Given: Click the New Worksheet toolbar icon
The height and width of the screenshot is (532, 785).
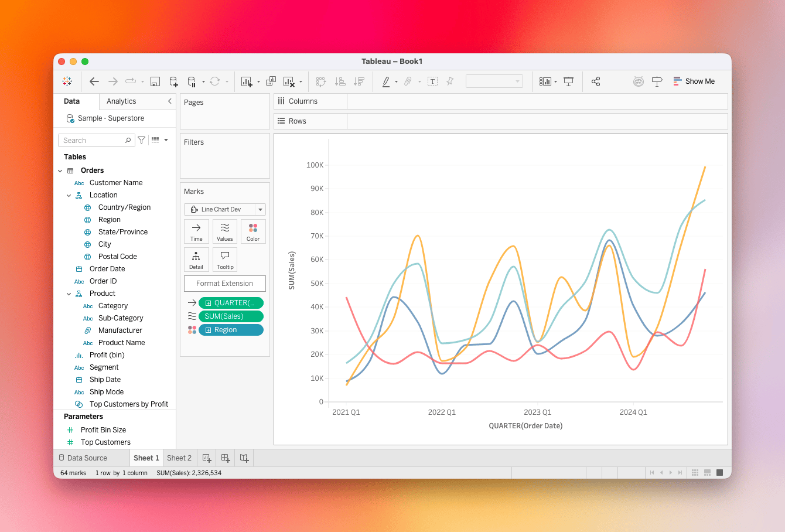Looking at the screenshot, I should pos(247,81).
